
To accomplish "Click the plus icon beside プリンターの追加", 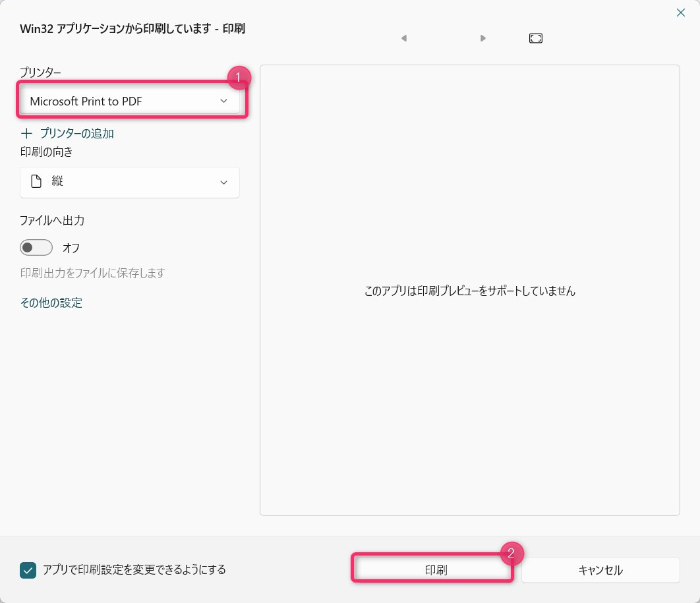I will pos(27,133).
